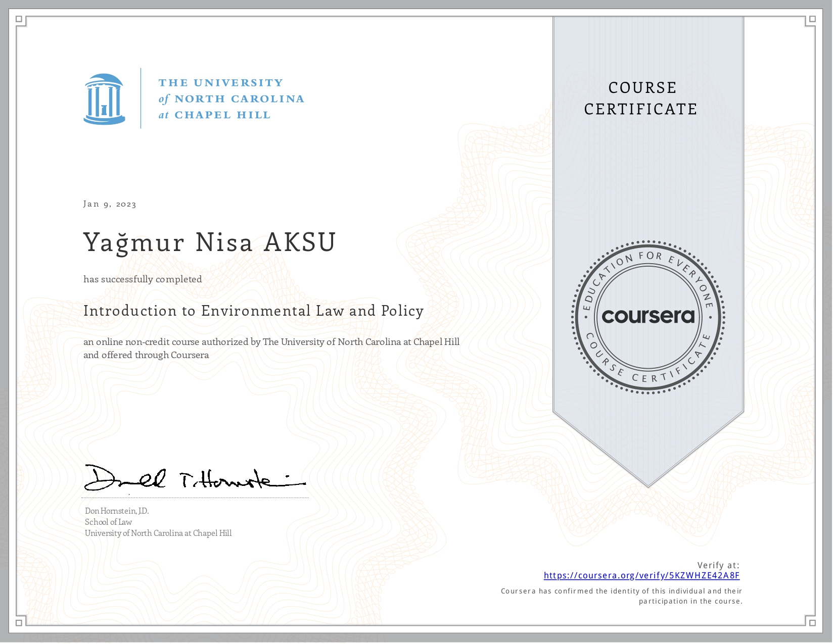The width and height of the screenshot is (834, 644).
Task: Select the bottom-left corner square mark
Action: (19, 623)
